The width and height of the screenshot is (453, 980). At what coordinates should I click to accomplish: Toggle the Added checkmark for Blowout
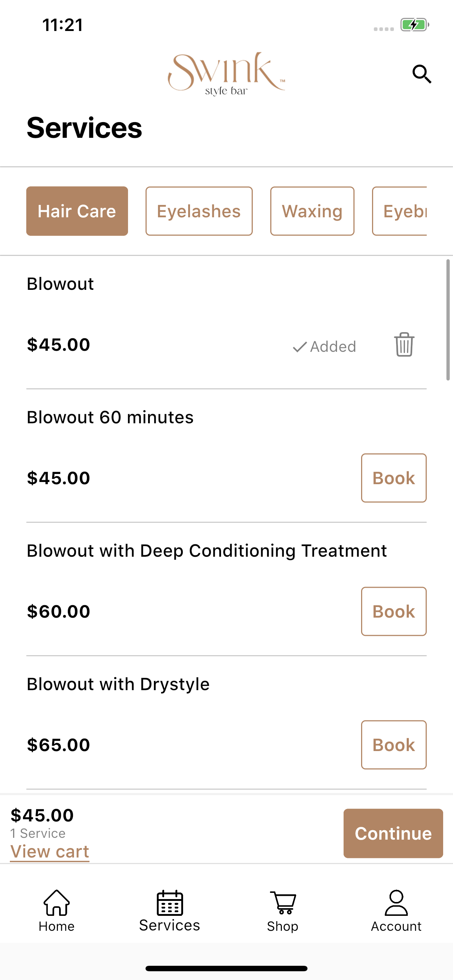(324, 347)
